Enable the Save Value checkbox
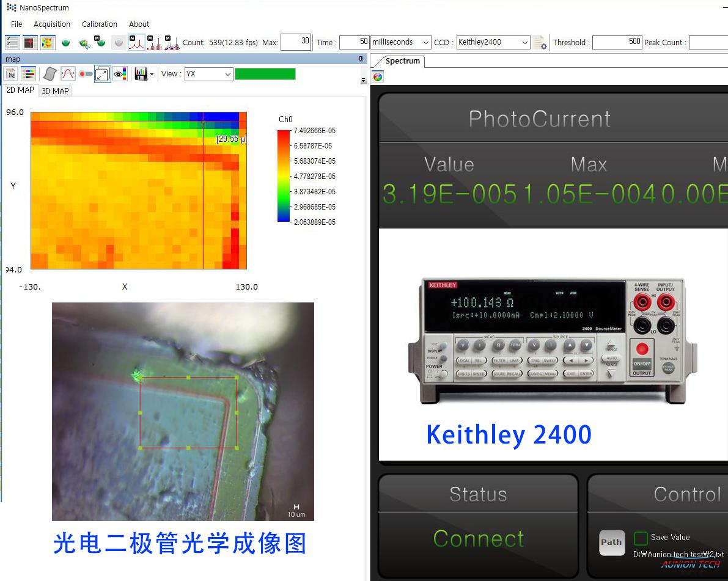The width and height of the screenshot is (728, 581). tap(641, 538)
